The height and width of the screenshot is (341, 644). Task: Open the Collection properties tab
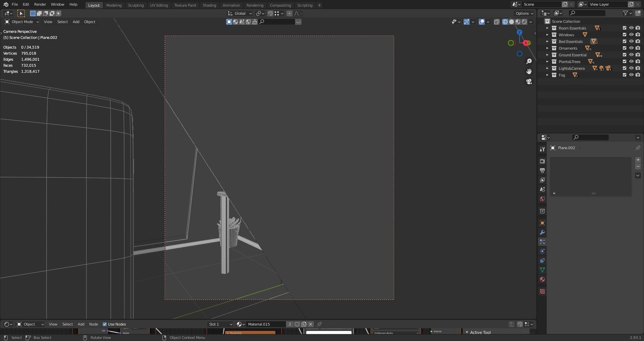coord(542,211)
